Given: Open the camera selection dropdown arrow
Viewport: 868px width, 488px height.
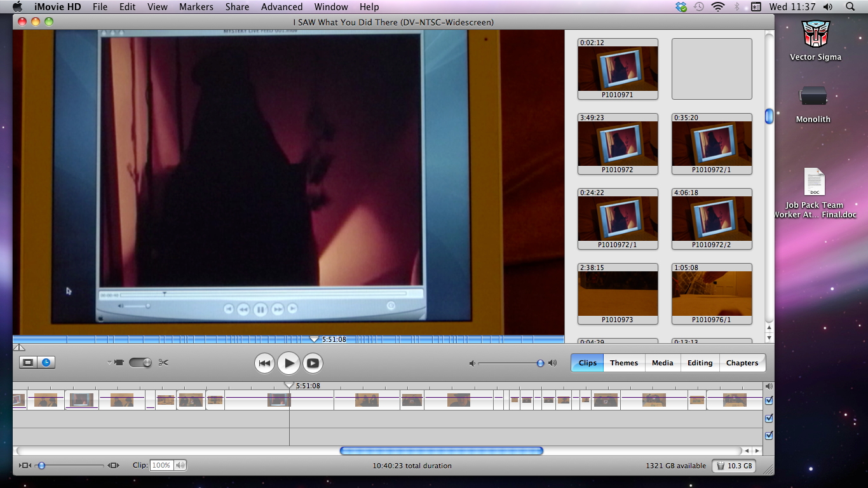Looking at the screenshot, I should pos(109,362).
